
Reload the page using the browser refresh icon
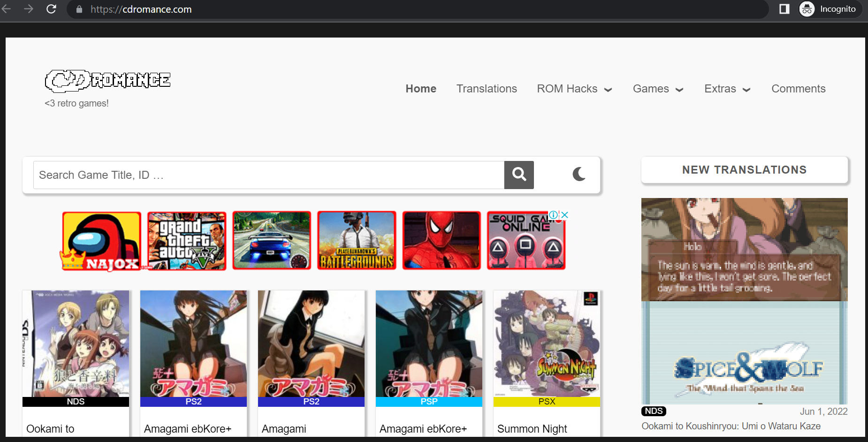pyautogui.click(x=51, y=9)
